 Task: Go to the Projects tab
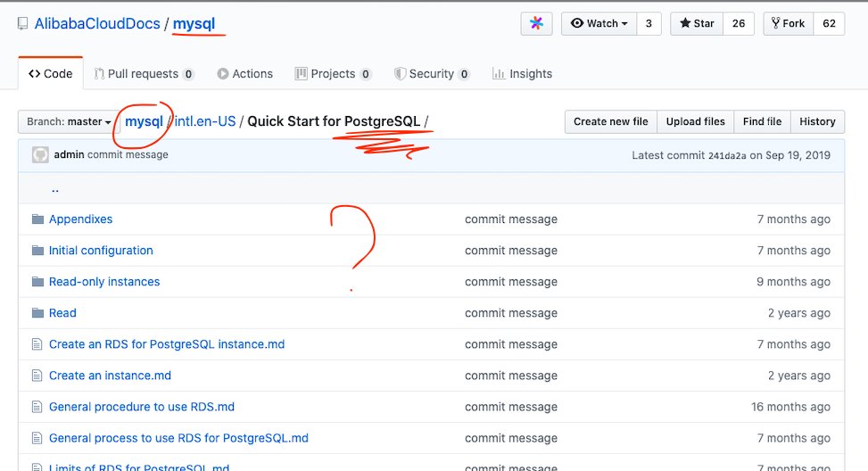coord(334,74)
